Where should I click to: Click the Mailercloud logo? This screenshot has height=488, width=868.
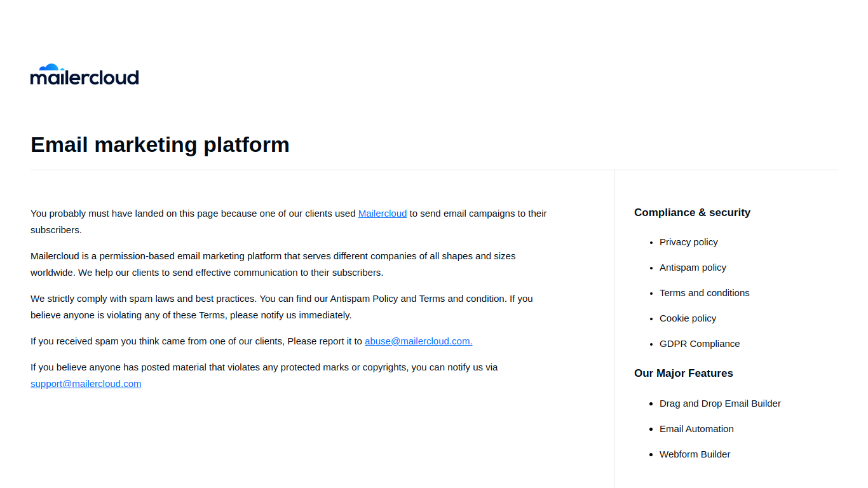tap(85, 75)
